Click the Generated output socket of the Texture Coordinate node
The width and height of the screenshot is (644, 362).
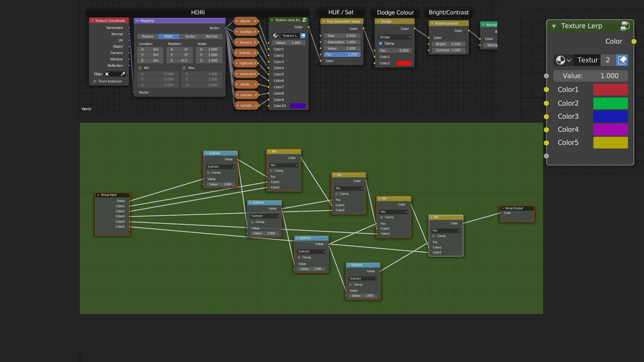pos(129,28)
